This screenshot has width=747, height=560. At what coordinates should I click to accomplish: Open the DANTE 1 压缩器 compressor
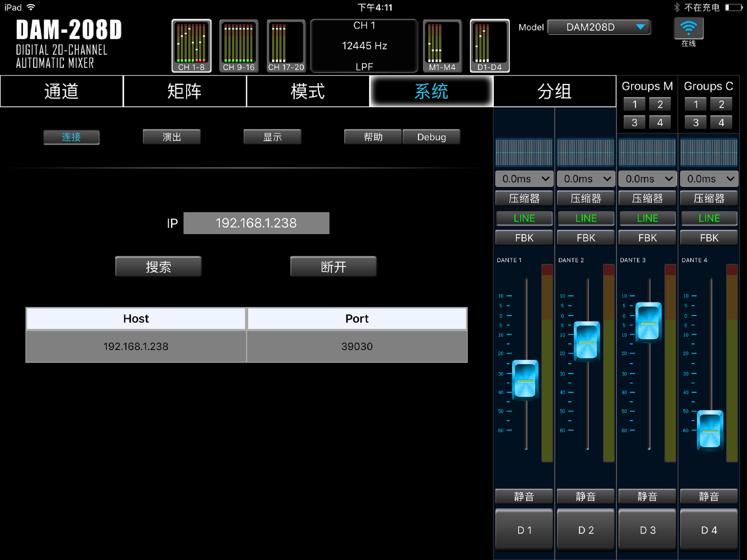(x=524, y=198)
